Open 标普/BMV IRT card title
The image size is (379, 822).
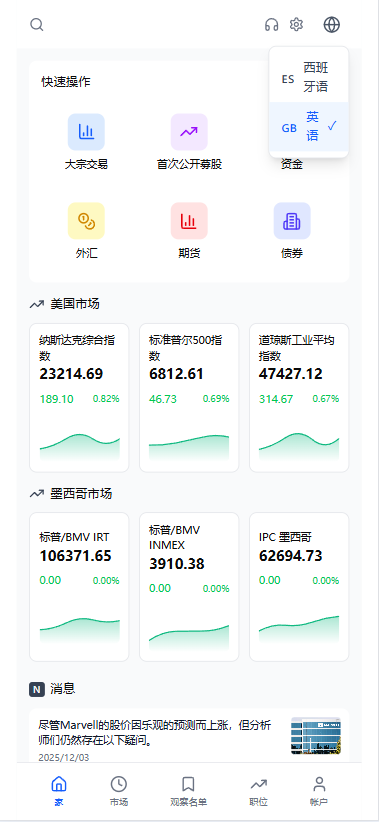74,537
